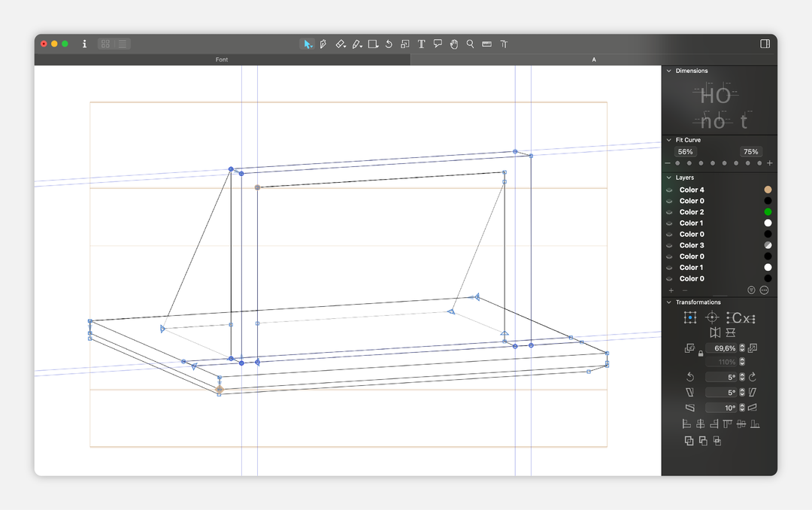The width and height of the screenshot is (812, 510).
Task: Open the tan swatch of Color 4
Action: pyautogui.click(x=768, y=190)
